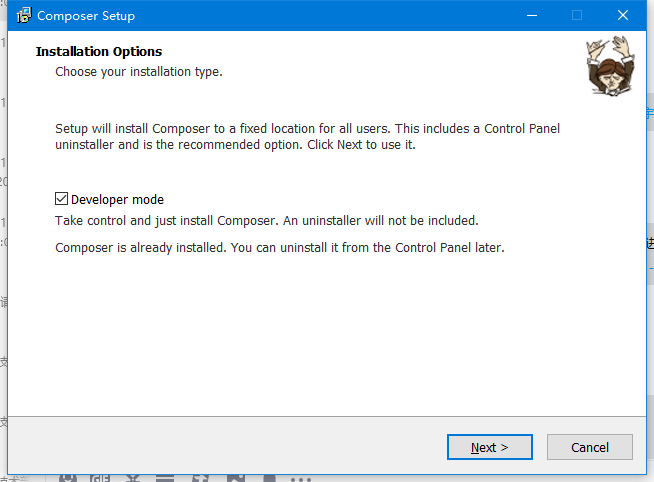Image resolution: width=654 pixels, height=482 pixels.
Task: Click the 'Setup will install Composer to a fixed location' paragraph
Action: pos(307,136)
